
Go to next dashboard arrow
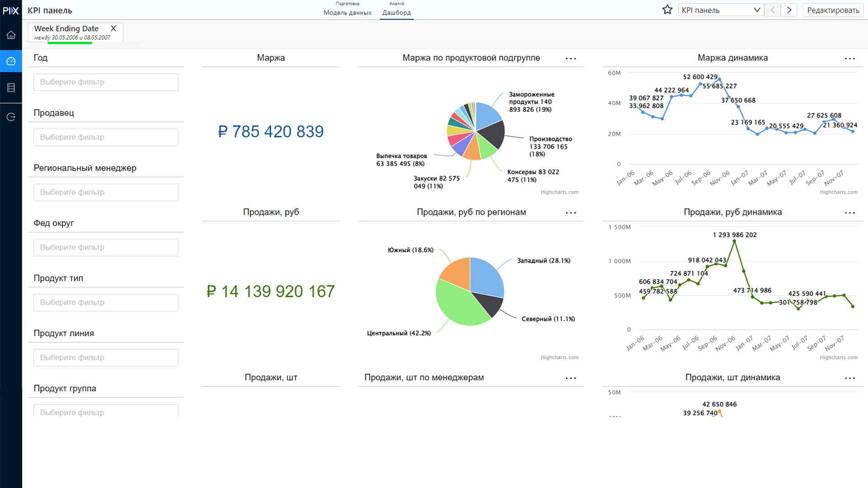[x=789, y=10]
